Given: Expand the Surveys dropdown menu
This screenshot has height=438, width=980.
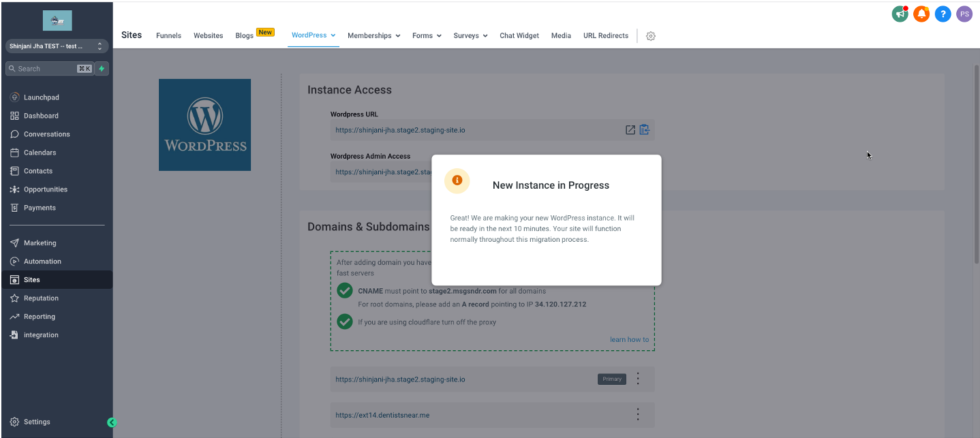Looking at the screenshot, I should pos(470,35).
